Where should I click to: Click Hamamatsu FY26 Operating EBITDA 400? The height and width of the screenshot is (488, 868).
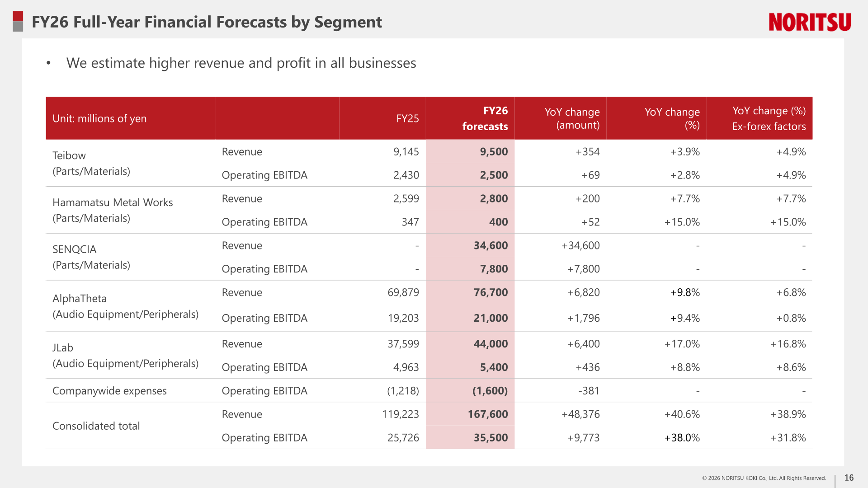pyautogui.click(x=498, y=222)
